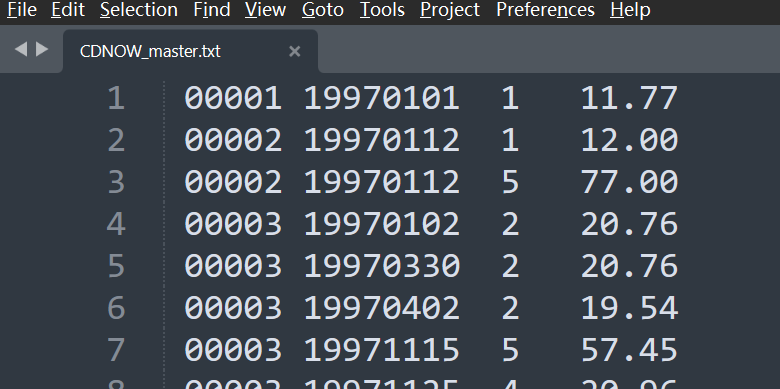Open the Help menu
Viewport: 780px width, 389px height.
tap(630, 10)
